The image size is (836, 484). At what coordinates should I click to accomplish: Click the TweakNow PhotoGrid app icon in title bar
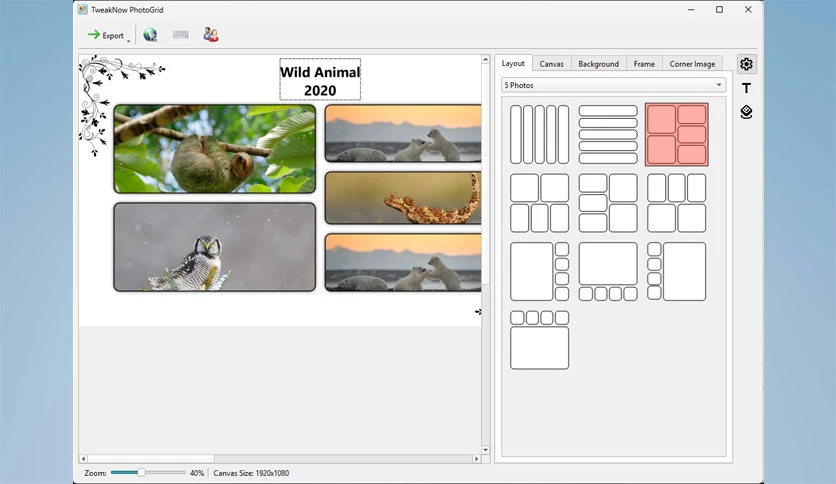pos(82,10)
